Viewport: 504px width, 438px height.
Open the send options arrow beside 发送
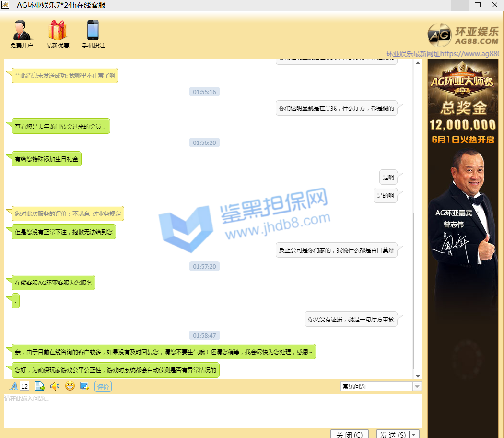pos(414,435)
